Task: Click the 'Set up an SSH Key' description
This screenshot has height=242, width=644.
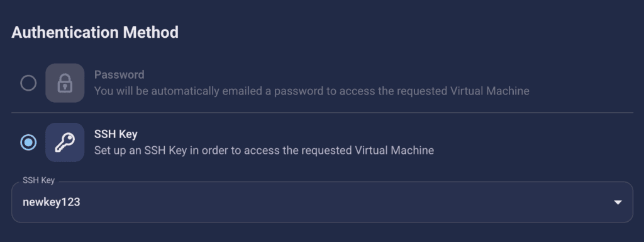Action: pos(264,150)
